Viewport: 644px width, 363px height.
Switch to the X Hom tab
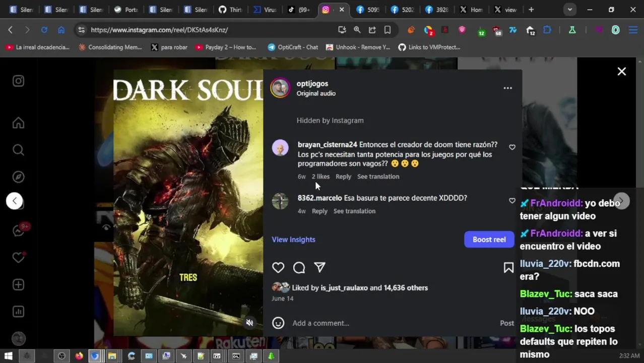point(470,10)
